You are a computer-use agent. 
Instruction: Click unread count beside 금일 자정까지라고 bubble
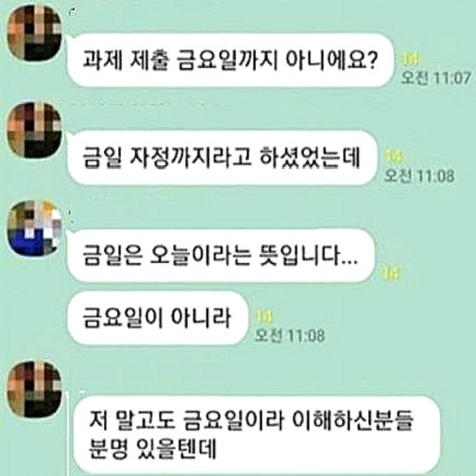point(393,156)
